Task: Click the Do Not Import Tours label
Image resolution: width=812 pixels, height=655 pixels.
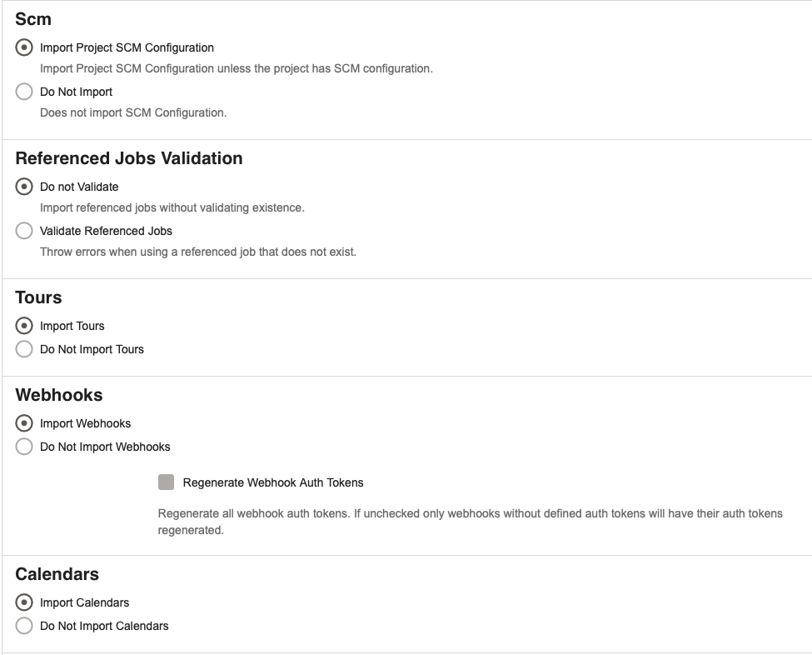Action: [92, 349]
